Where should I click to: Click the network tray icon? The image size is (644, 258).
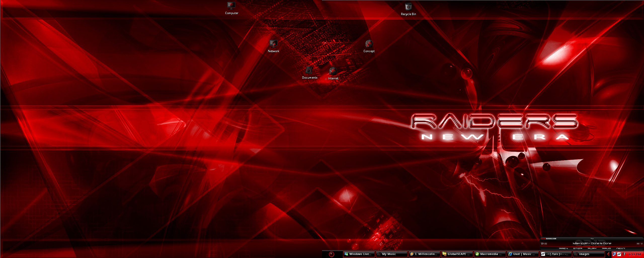614,254
